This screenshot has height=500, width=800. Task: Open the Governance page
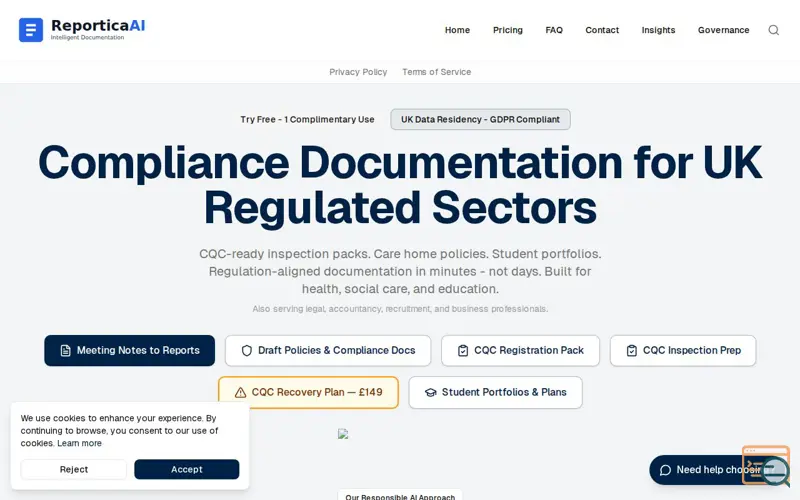(723, 30)
